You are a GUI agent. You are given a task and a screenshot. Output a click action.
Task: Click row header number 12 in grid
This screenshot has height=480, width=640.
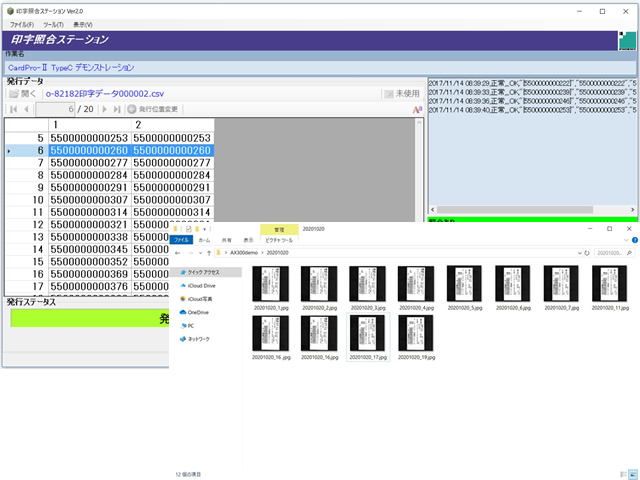tap(27, 225)
